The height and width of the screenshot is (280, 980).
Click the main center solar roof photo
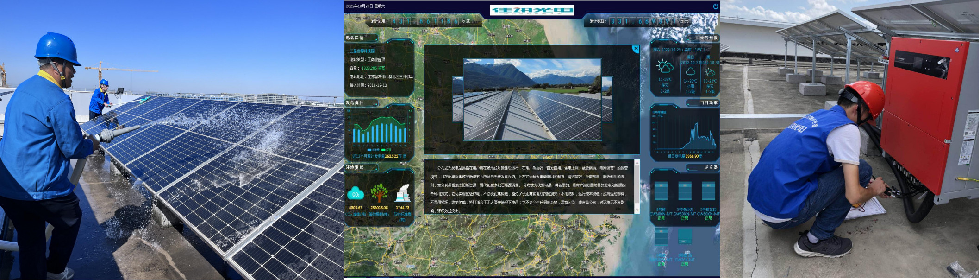pos(532,99)
